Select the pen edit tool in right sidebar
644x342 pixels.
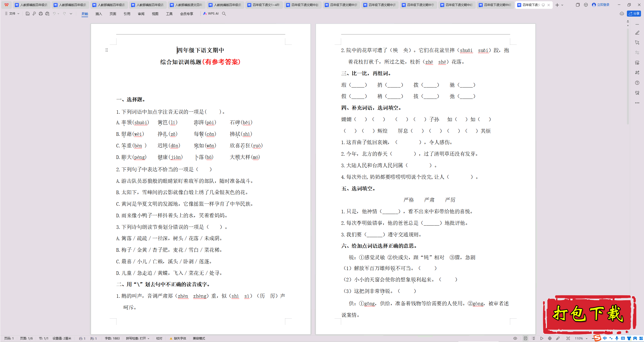point(637,33)
